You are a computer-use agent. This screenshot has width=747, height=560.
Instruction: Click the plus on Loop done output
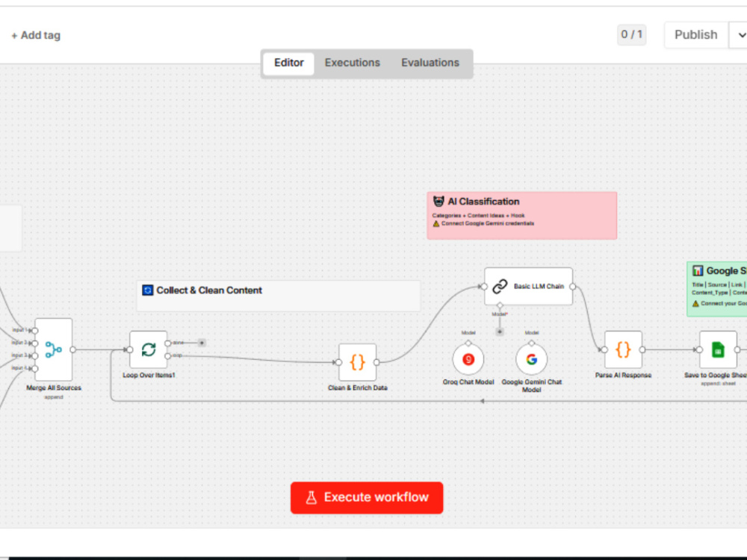click(x=202, y=343)
